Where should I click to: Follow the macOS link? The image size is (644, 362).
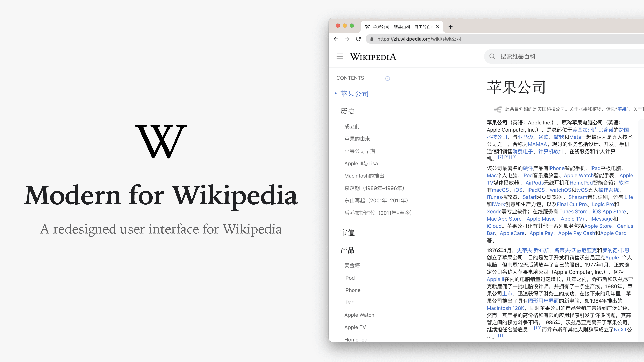[x=500, y=190]
